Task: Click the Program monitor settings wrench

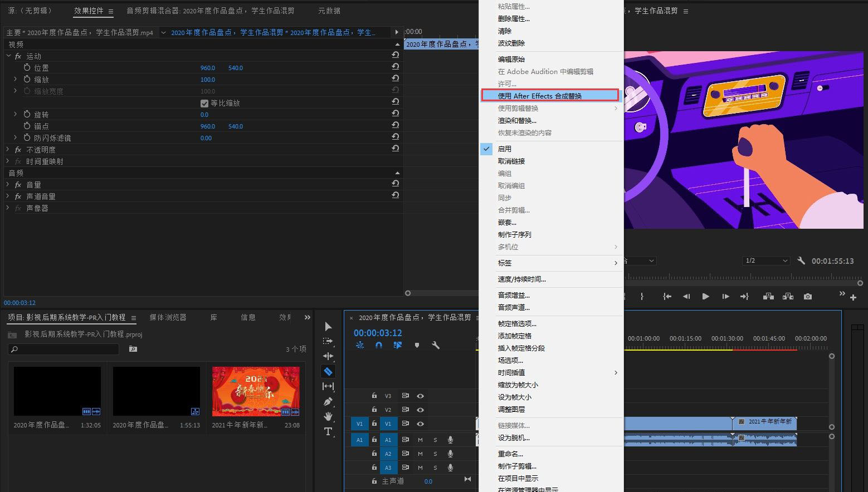Action: pyautogui.click(x=801, y=260)
